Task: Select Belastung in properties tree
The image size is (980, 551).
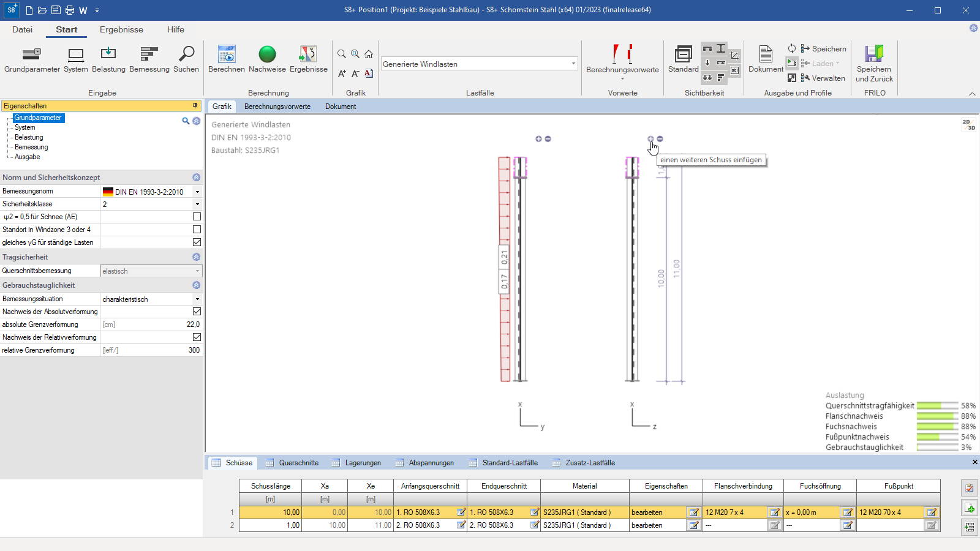Action: coord(29,137)
